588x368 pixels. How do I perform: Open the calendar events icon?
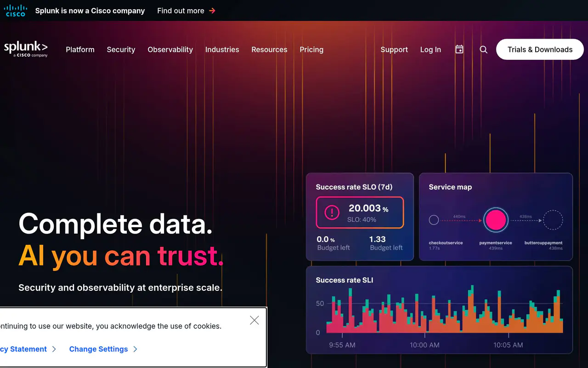click(x=459, y=49)
